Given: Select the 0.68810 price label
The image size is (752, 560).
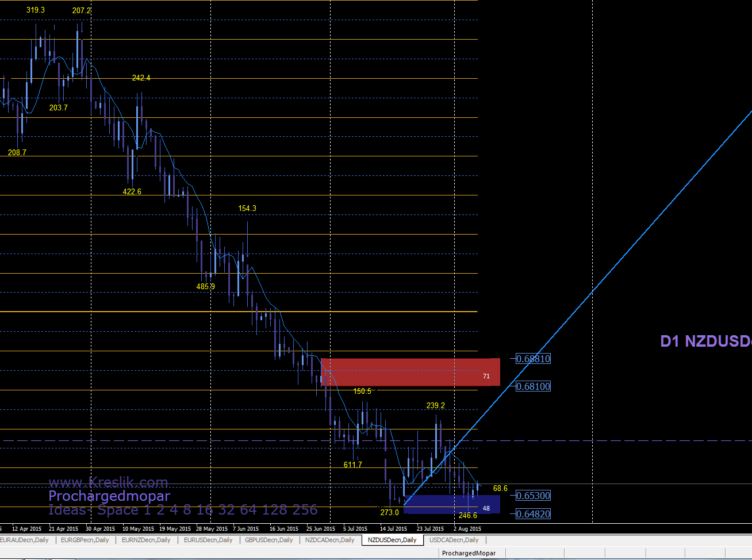Looking at the screenshot, I should (533, 359).
